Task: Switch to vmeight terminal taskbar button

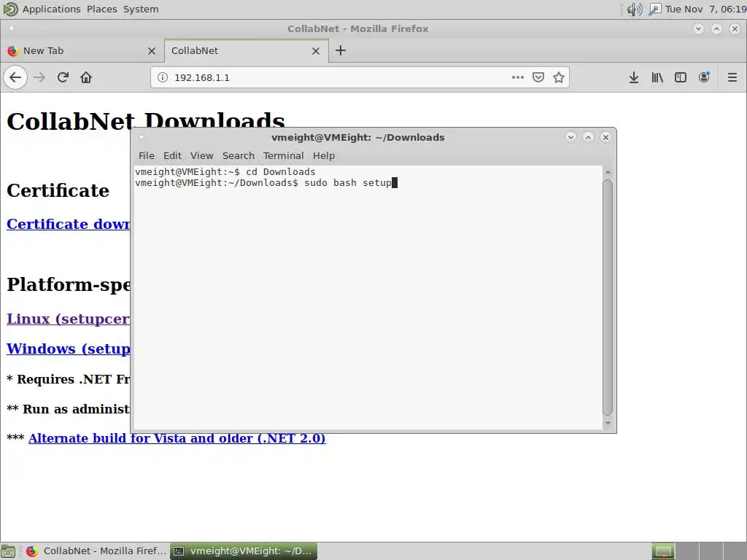Action: [x=244, y=551]
